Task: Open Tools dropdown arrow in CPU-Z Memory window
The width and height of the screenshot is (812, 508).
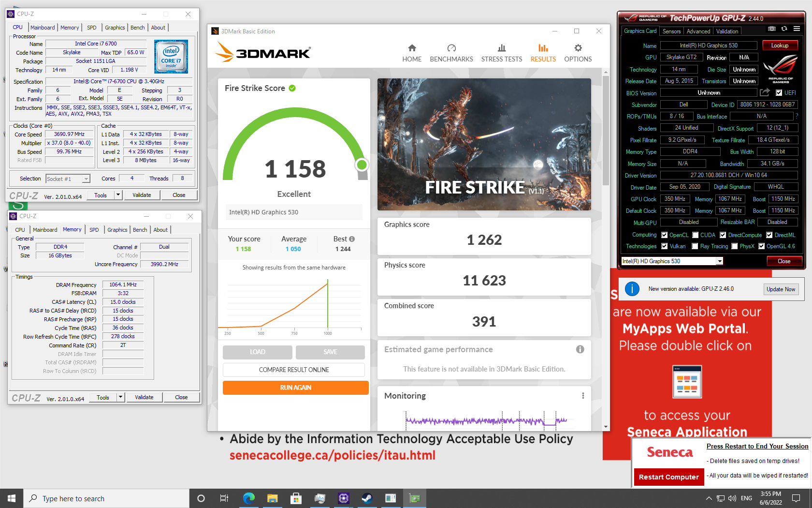Action: (120, 397)
